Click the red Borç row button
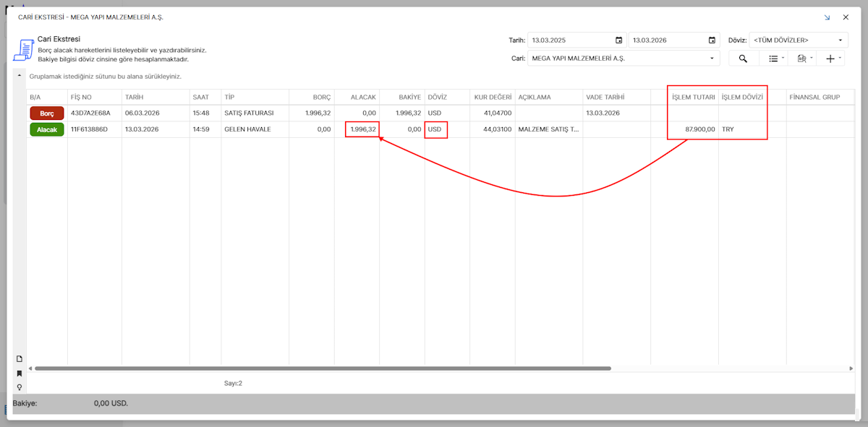Screen dimensions: 868x427 point(47,113)
